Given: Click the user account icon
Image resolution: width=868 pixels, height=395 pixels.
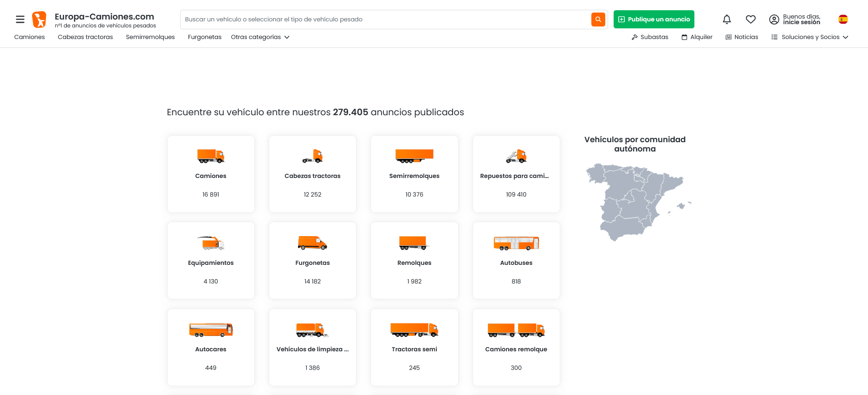Looking at the screenshot, I should click(774, 20).
